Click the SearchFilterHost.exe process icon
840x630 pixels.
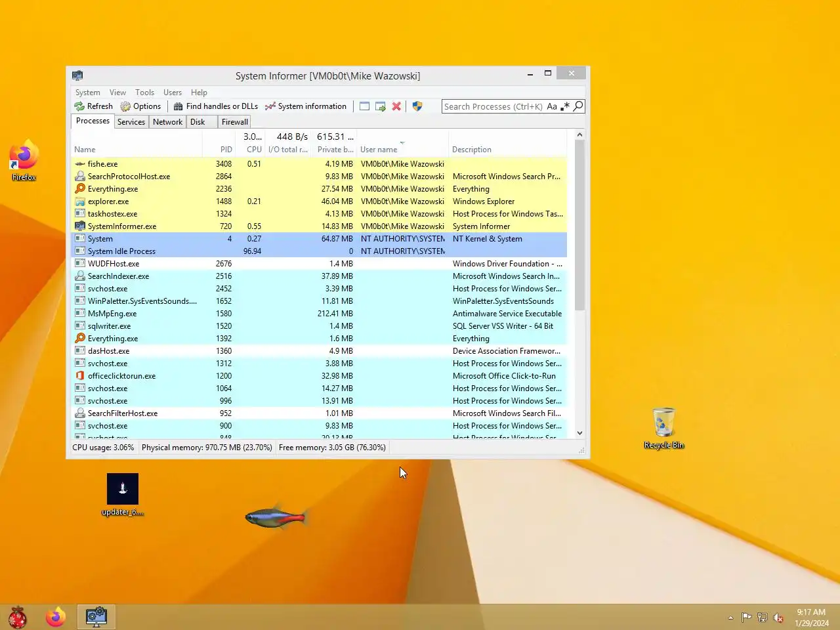(x=80, y=413)
